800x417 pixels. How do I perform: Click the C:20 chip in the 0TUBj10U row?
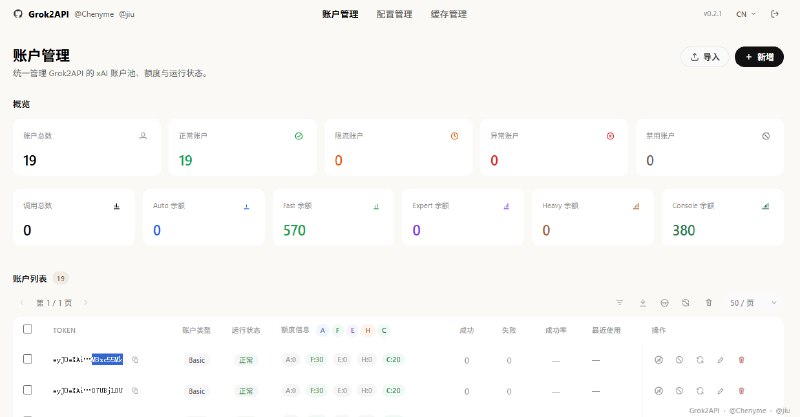pos(393,391)
